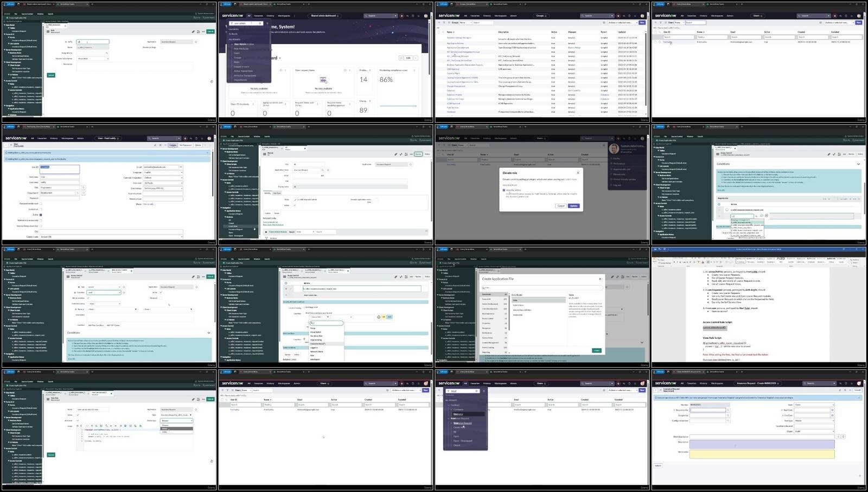Click the filter funnel icon on Groups list
The height and width of the screenshot is (492, 868).
[x=444, y=22]
